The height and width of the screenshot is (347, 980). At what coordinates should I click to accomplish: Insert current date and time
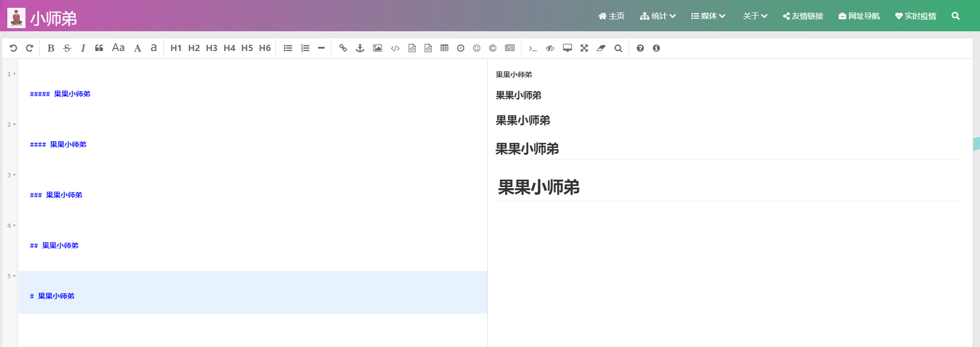pyautogui.click(x=461, y=48)
